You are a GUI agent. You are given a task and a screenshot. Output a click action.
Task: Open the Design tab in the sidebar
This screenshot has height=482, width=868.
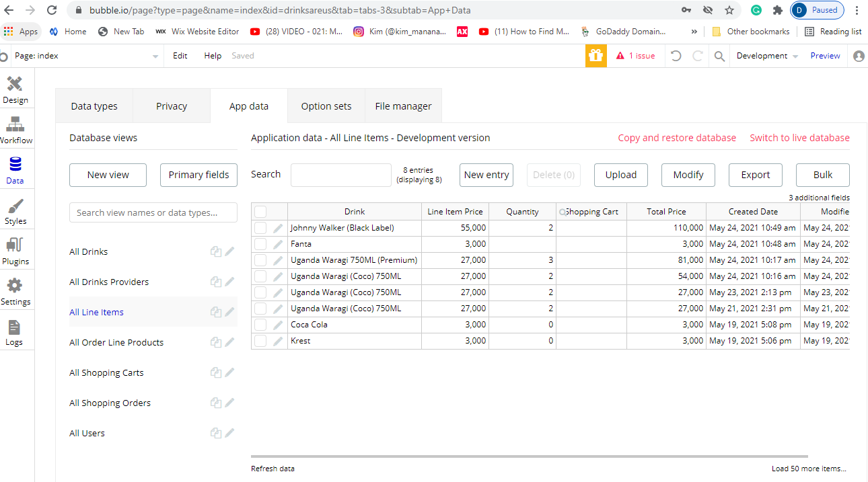[x=15, y=90]
